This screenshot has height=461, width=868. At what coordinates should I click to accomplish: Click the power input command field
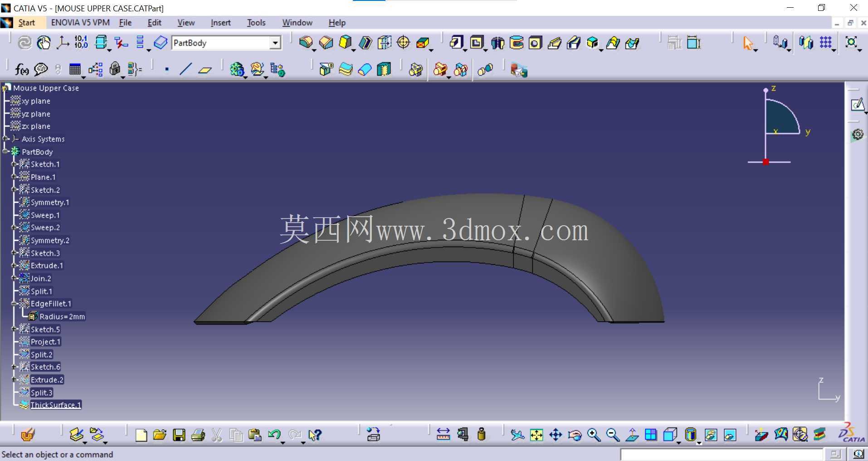(721, 454)
